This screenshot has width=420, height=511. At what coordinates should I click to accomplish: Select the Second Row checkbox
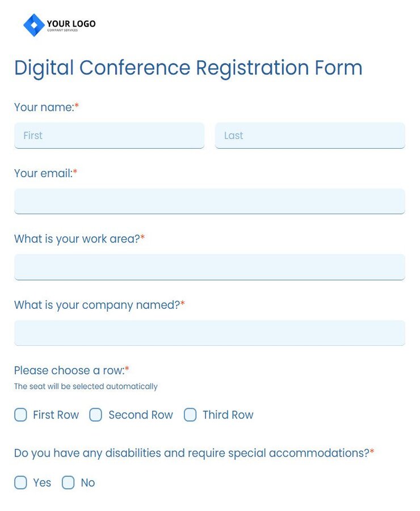click(96, 415)
